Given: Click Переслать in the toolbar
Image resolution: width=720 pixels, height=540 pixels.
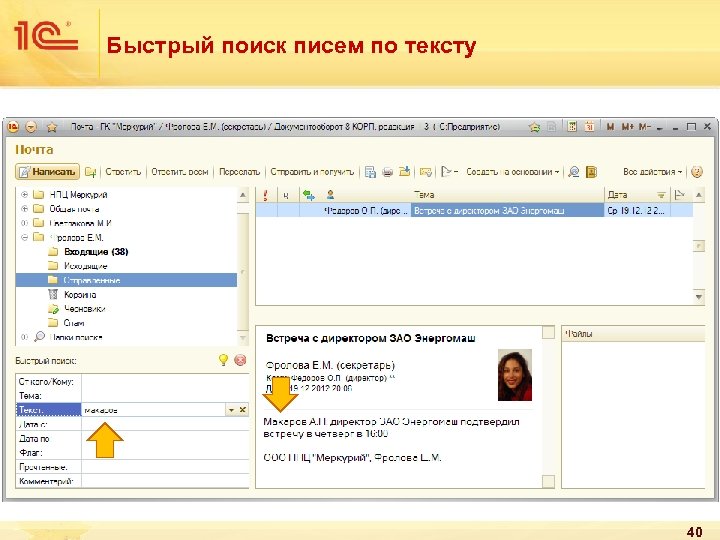Looking at the screenshot, I should [x=239, y=172].
